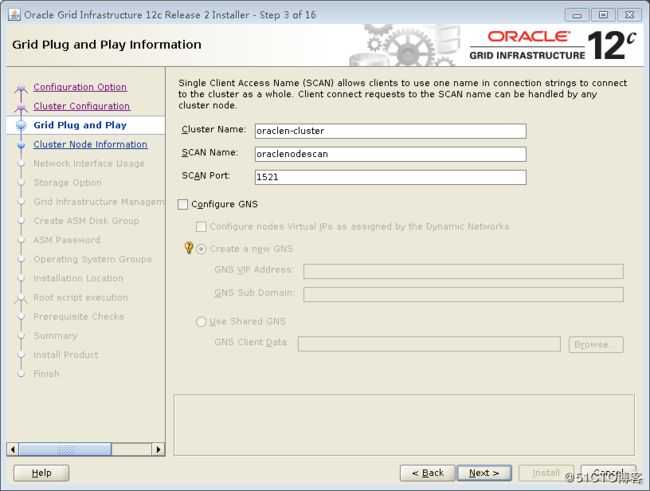Close the installer window
The width and height of the screenshot is (650, 491).
[x=630, y=15]
